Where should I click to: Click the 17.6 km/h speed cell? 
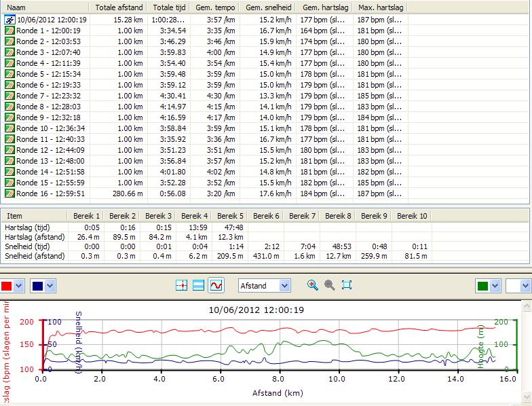click(275, 193)
